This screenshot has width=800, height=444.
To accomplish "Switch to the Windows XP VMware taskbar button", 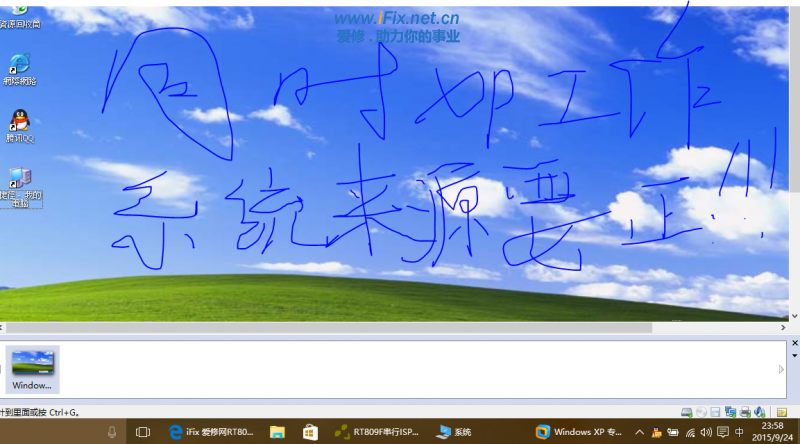I will click(579, 432).
